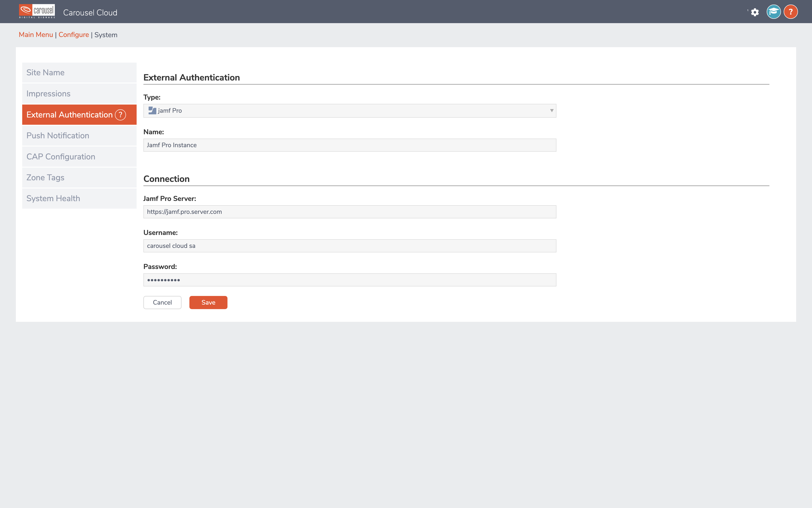Viewport: 812px width, 508px height.
Task: Open the settings gear icon
Action: pyautogui.click(x=755, y=12)
